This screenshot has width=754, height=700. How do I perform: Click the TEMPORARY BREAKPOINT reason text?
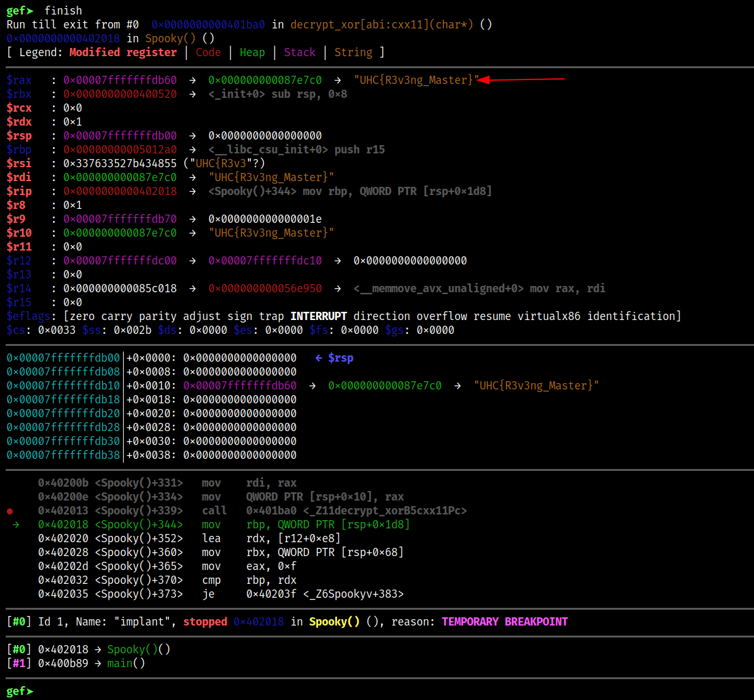click(504, 622)
